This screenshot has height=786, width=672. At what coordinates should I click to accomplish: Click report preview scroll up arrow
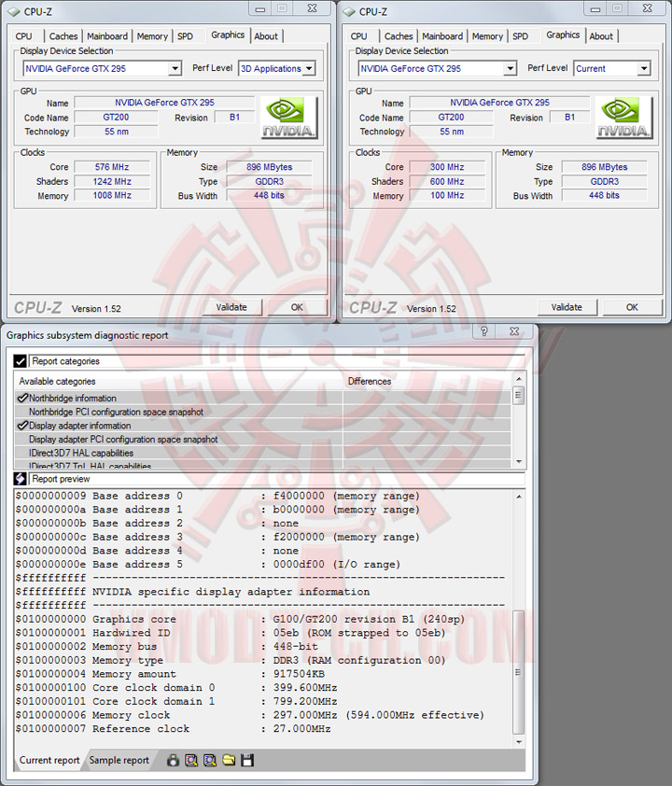tap(519, 497)
